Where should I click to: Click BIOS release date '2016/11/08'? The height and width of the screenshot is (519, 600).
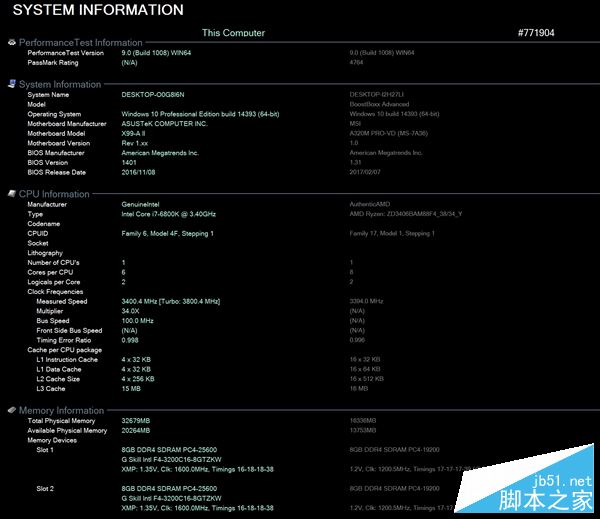138,172
